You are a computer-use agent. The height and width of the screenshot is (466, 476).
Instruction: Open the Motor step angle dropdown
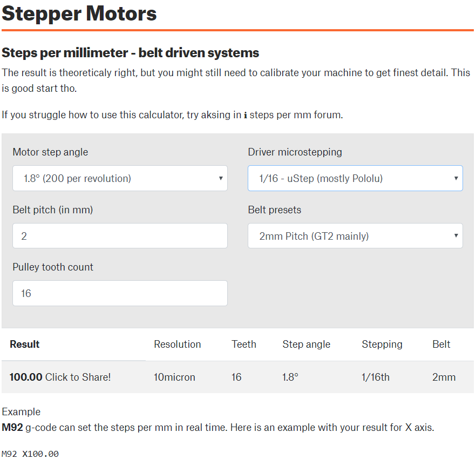coord(120,178)
